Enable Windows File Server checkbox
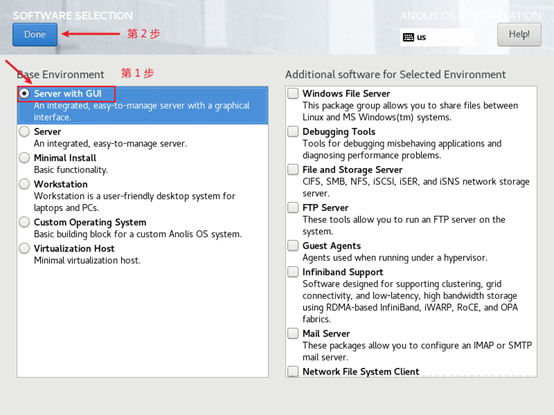Image resolution: width=554 pixels, height=415 pixels. (293, 94)
